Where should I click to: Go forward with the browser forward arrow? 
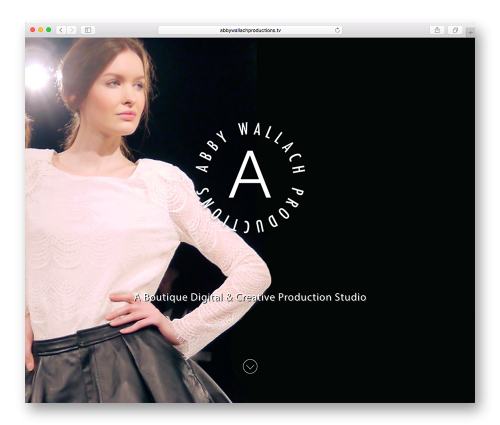tap(71, 30)
